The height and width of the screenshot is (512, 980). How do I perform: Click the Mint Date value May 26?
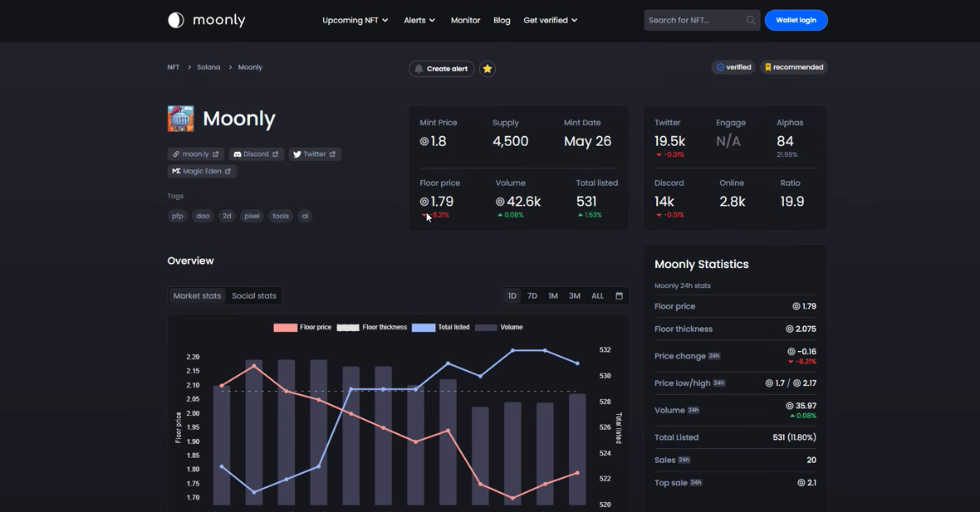tap(587, 141)
